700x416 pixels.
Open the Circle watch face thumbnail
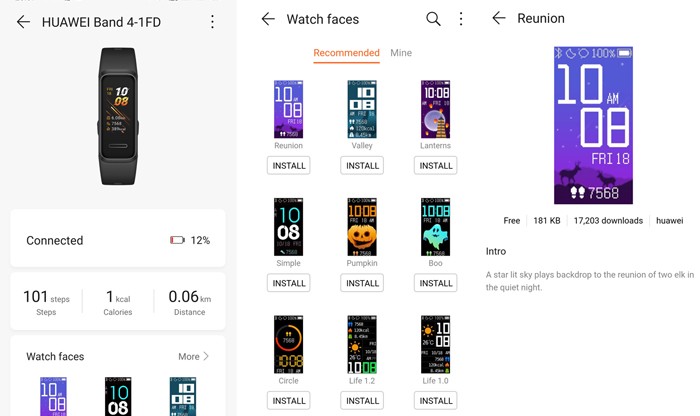point(288,344)
